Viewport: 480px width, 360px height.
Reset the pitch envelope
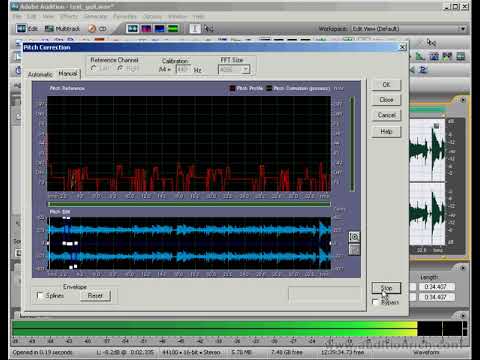click(95, 295)
